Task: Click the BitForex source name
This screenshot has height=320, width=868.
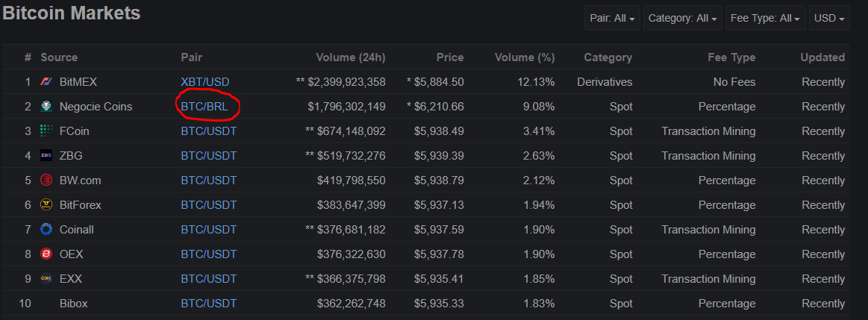Action: pos(81,205)
